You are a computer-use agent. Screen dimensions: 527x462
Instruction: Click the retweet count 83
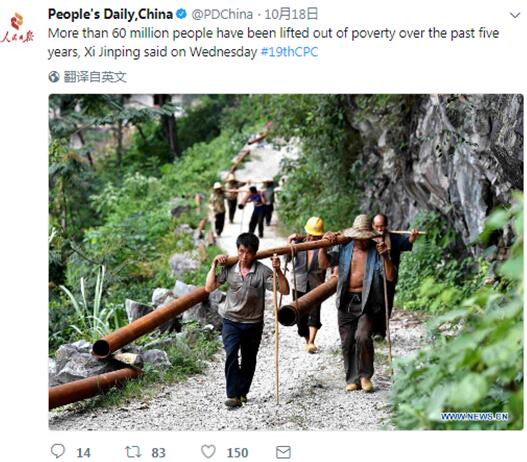click(x=158, y=453)
